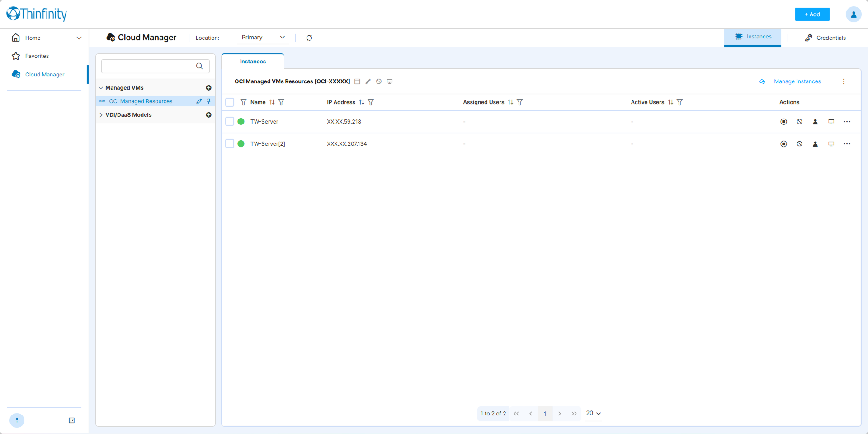The image size is (868, 434).
Task: Open the Location Primary dropdown
Action: (263, 38)
